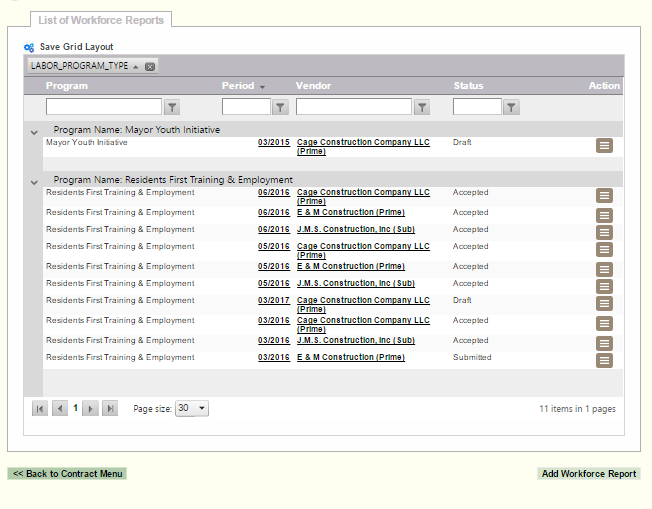Select the List of Workforce Reports tab
Screen dimensions: 652x509
pos(101,20)
